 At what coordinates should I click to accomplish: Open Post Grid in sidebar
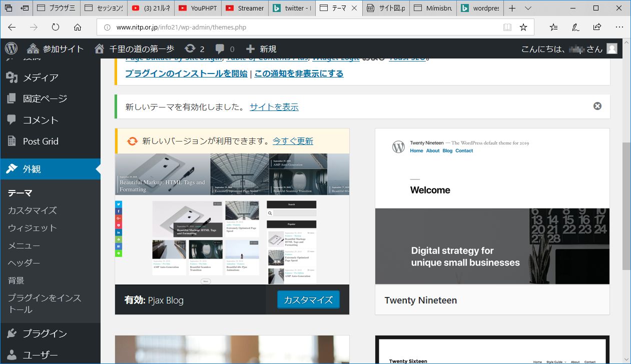50,141
